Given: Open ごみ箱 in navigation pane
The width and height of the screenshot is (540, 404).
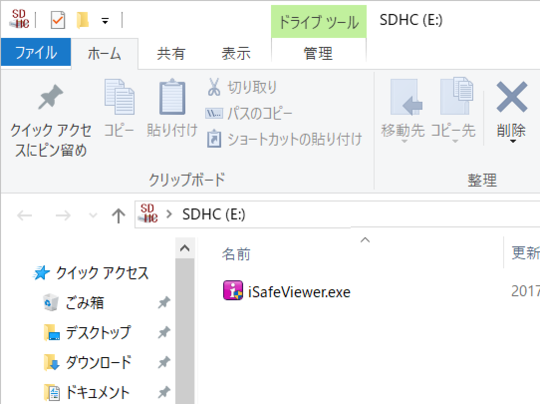Looking at the screenshot, I should tap(85, 303).
